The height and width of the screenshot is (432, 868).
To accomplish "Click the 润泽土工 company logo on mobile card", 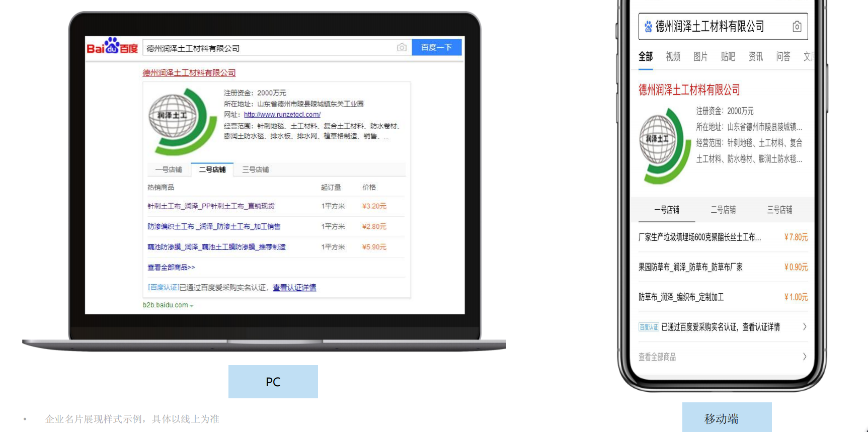I will tap(665, 146).
